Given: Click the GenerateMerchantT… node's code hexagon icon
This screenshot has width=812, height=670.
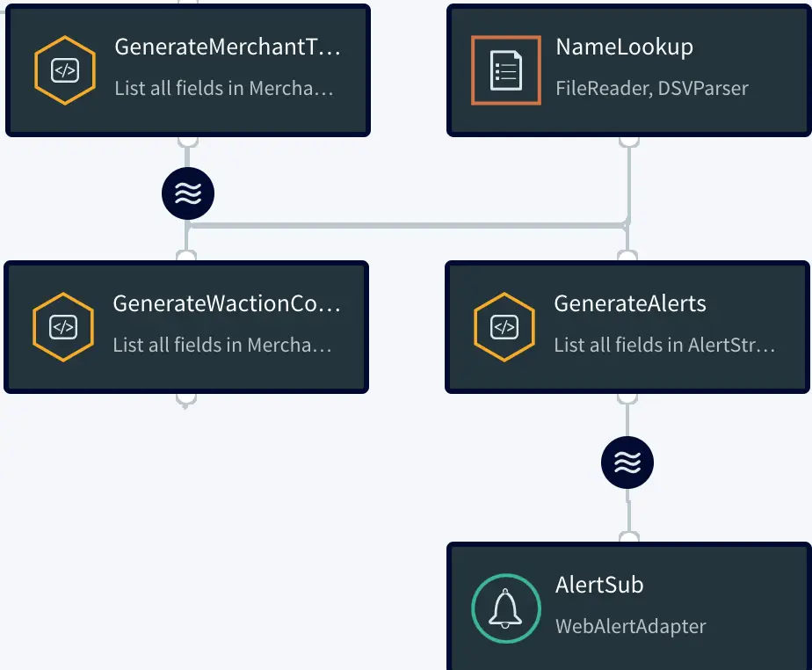Looking at the screenshot, I should (x=65, y=70).
